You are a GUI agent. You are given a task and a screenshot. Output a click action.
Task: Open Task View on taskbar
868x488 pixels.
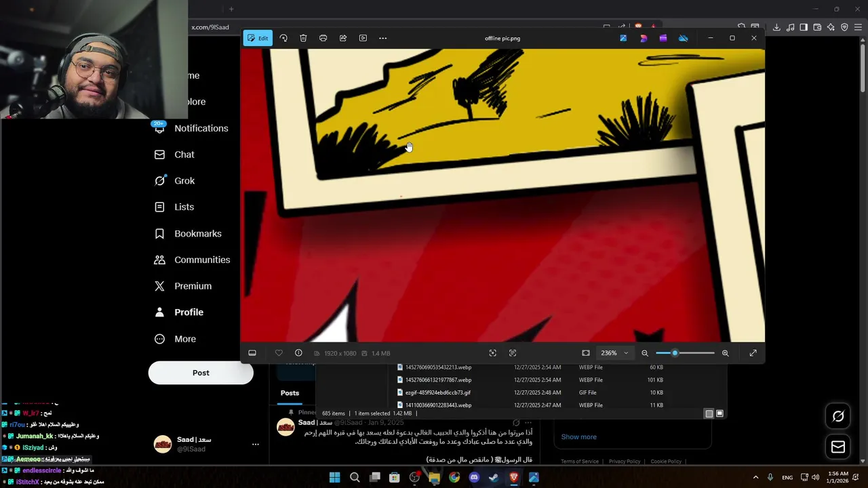coord(374,478)
